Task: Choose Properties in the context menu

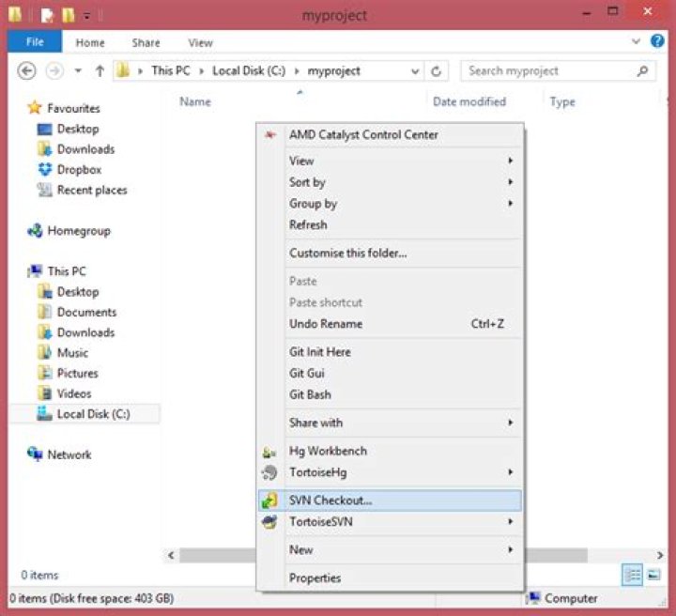Action: point(315,577)
